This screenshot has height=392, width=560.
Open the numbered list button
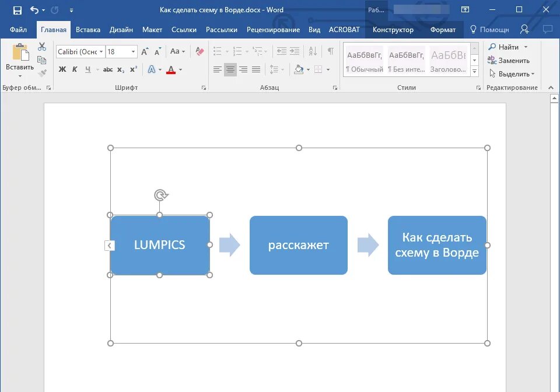click(237, 51)
